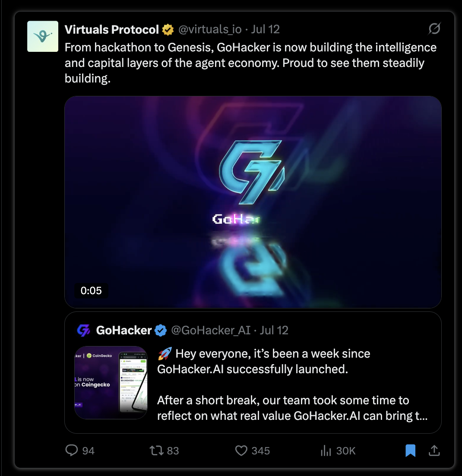This screenshot has width=462, height=476.
Task: Toggle the blue bookmark icon
Action: tap(410, 451)
